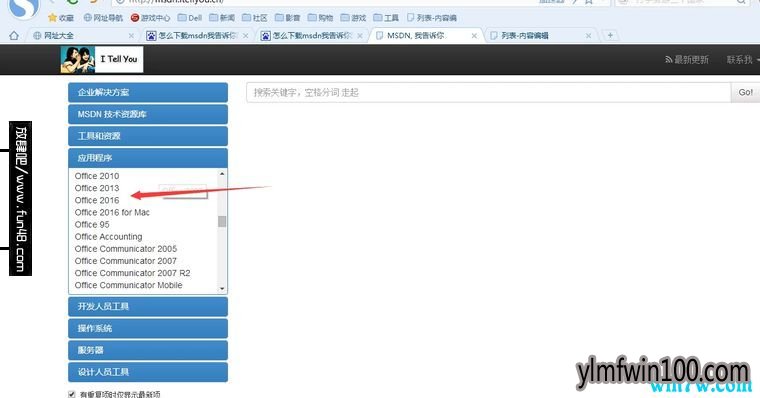
Task: Expand the 操作系统 category
Action: pos(148,329)
